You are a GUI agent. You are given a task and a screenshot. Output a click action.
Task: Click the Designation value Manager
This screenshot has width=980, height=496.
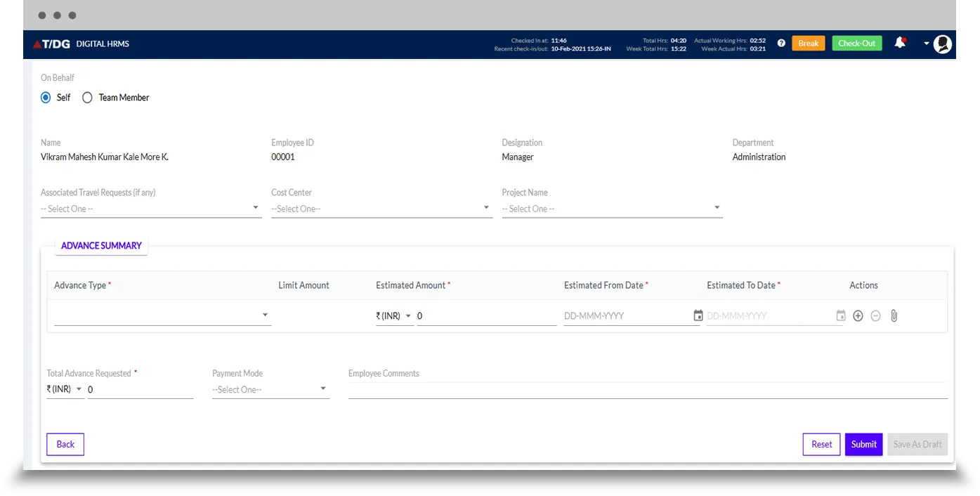click(x=518, y=157)
